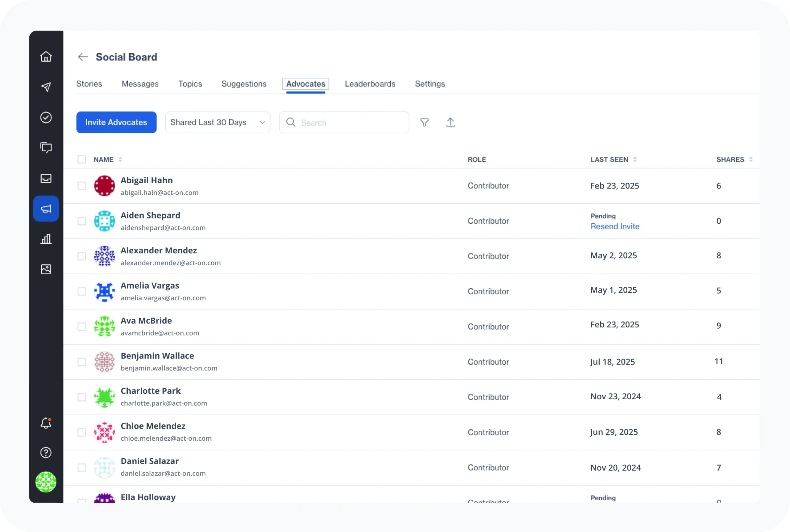
Task: Check the box for Abigail Hahn
Action: coord(82,185)
